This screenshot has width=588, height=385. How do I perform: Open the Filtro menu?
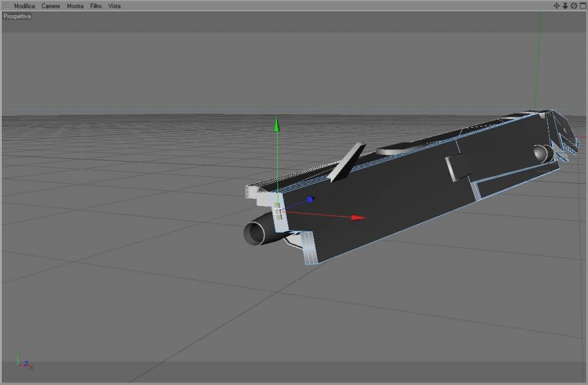pos(96,6)
